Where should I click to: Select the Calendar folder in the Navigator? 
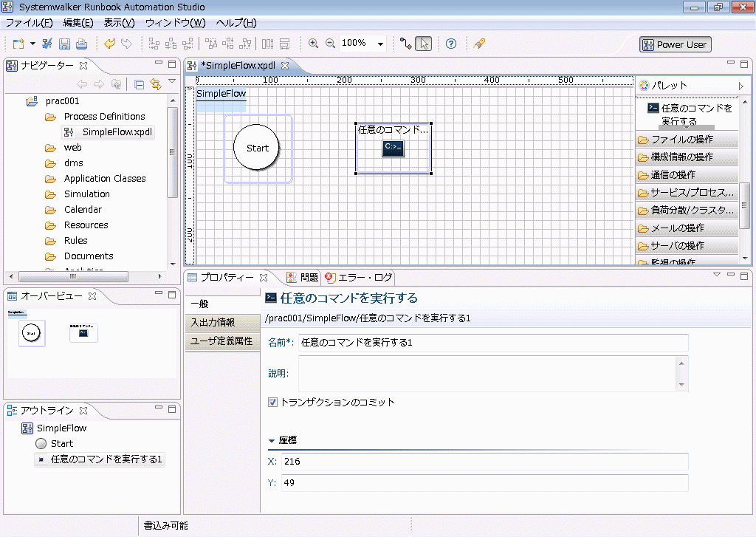[x=73, y=210]
